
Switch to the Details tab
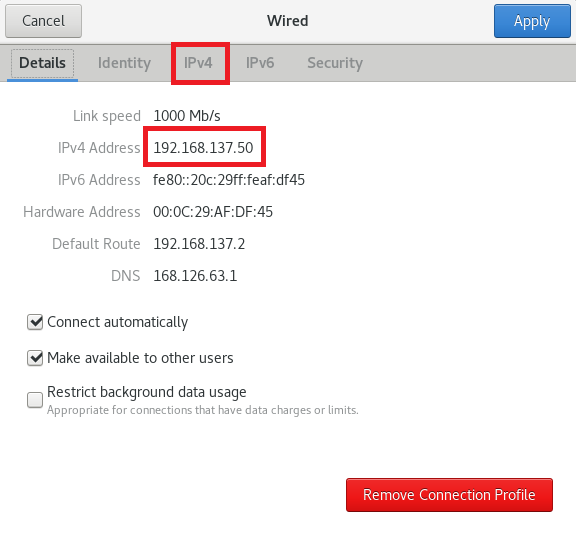click(x=42, y=63)
